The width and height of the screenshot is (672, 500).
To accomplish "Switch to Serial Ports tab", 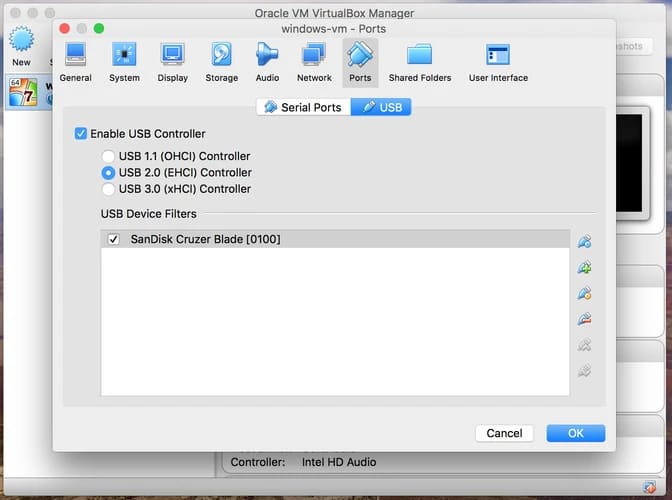I will point(303,107).
